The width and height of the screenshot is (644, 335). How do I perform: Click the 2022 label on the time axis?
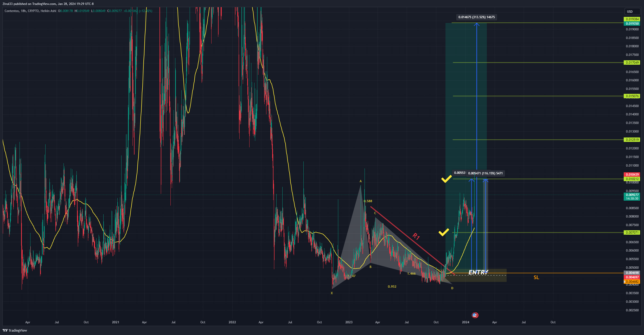coord(232,322)
